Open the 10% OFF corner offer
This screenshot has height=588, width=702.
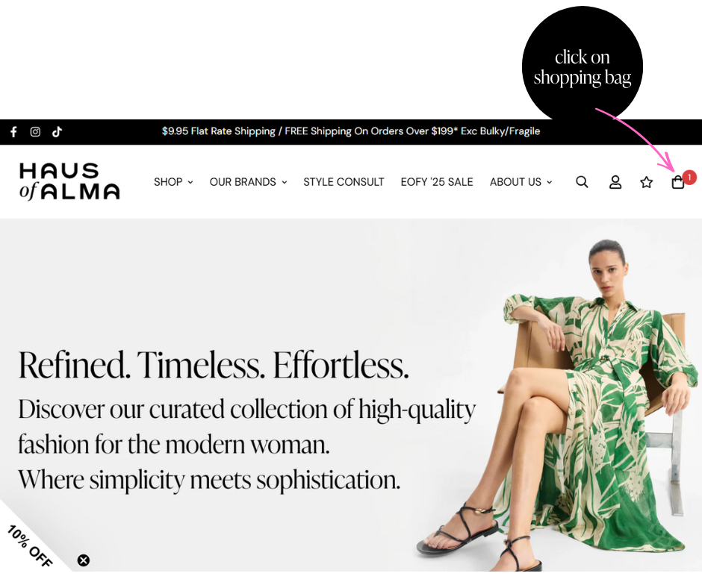31,547
